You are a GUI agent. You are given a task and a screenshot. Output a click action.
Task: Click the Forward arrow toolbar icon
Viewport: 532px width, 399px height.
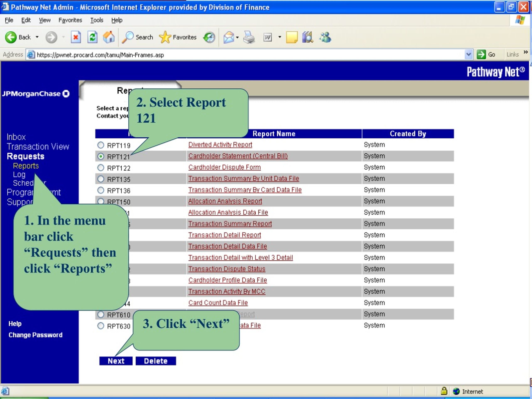(x=51, y=37)
